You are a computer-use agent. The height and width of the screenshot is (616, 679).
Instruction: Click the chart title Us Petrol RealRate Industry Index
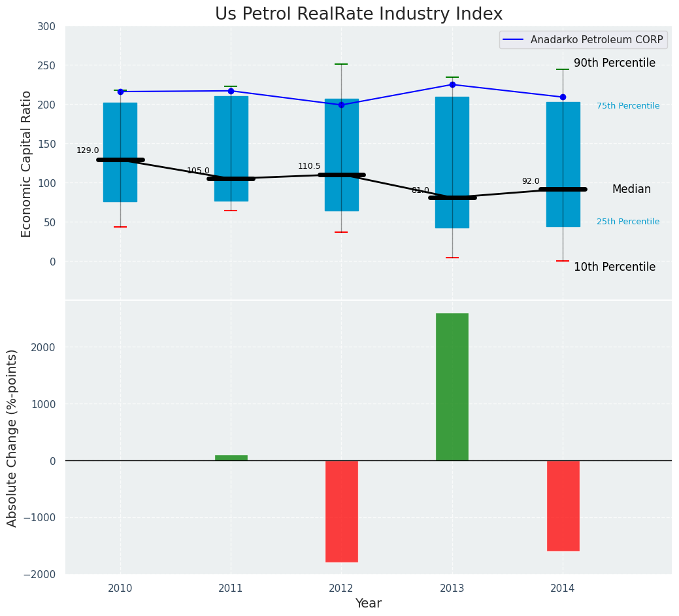[x=359, y=14]
